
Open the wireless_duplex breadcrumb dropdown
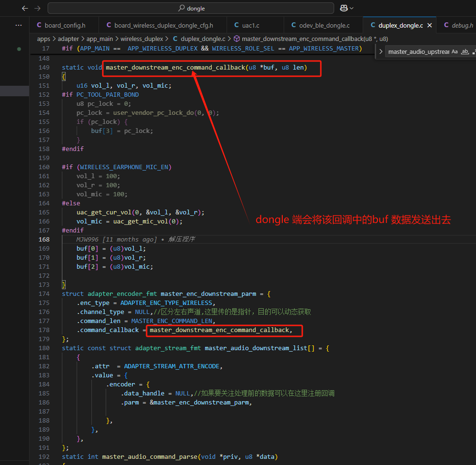pyautogui.click(x=142, y=39)
